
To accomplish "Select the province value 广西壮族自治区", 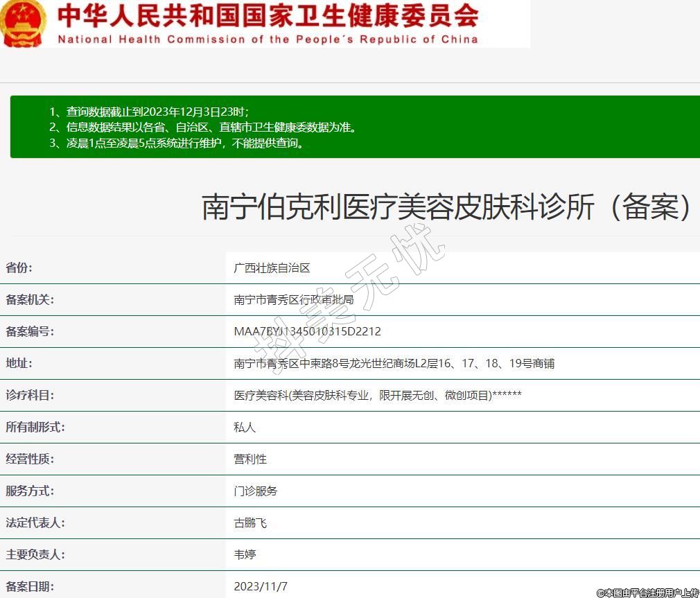I will [x=272, y=268].
